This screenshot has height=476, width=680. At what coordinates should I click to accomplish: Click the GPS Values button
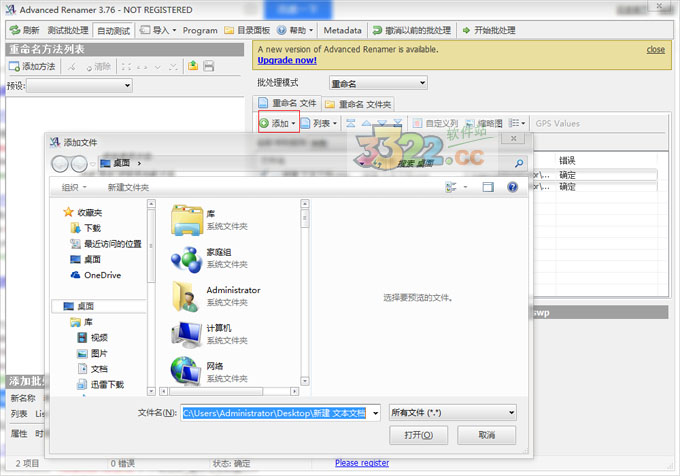pyautogui.click(x=557, y=124)
